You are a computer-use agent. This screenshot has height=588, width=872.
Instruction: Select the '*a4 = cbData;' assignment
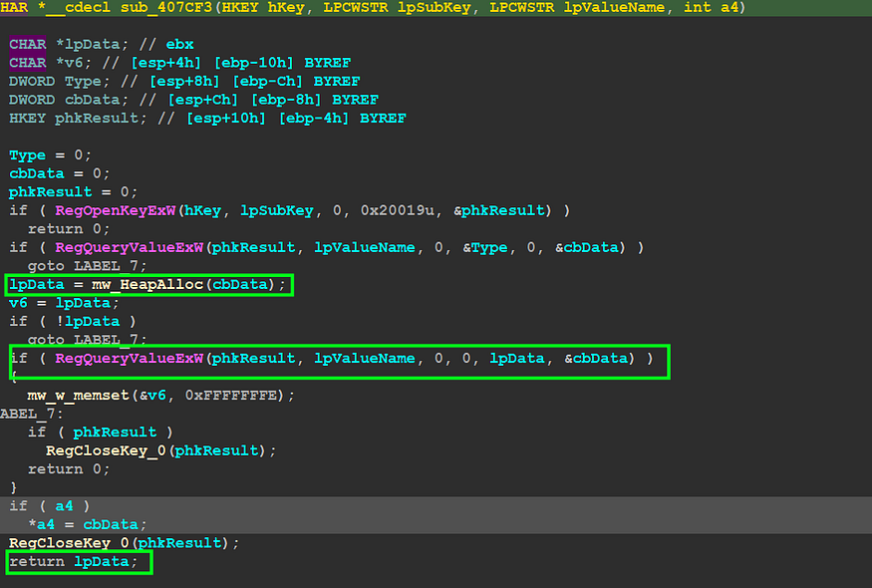tap(88, 524)
